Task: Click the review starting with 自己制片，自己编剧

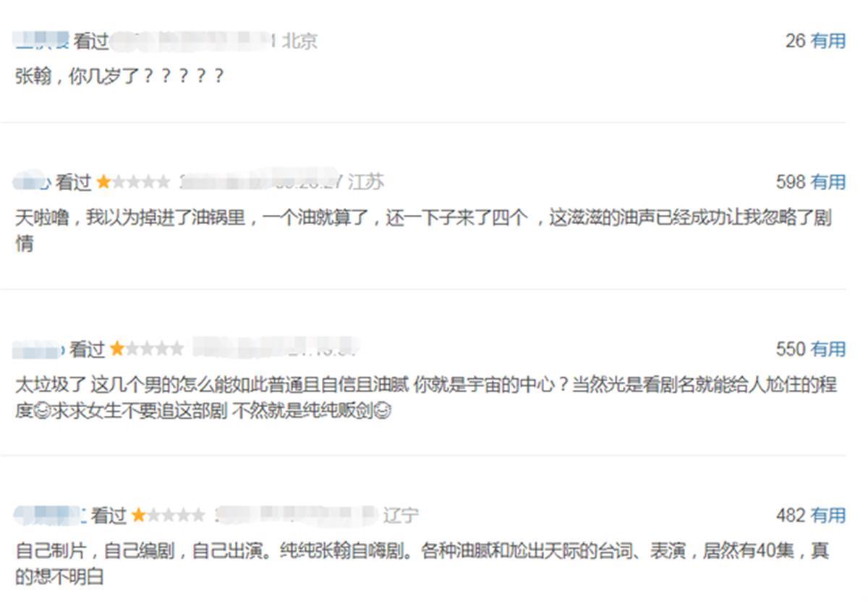Action: (422, 564)
